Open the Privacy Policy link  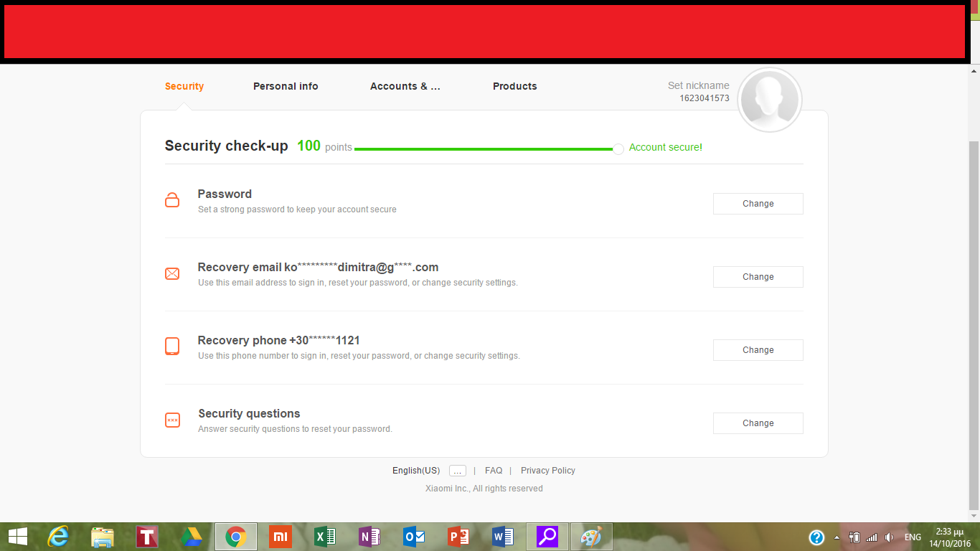pos(548,471)
